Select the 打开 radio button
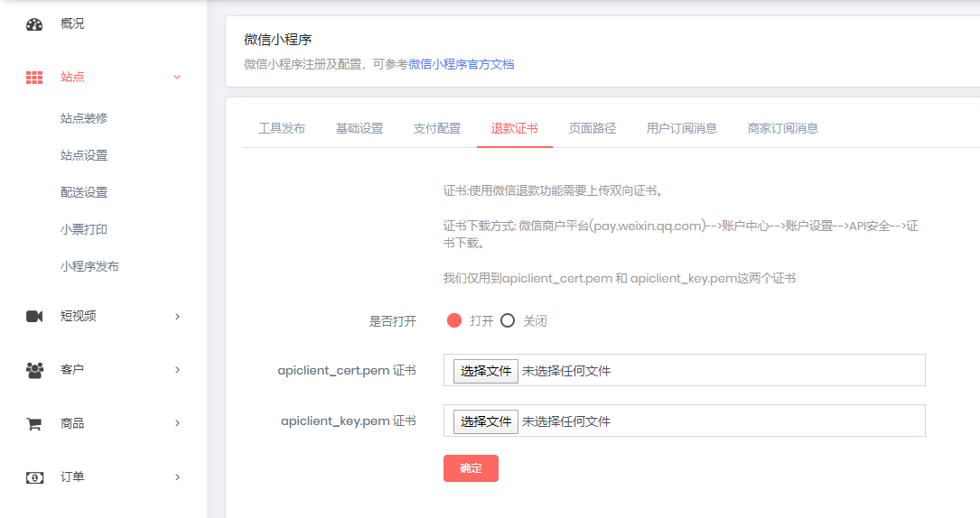 tap(454, 320)
